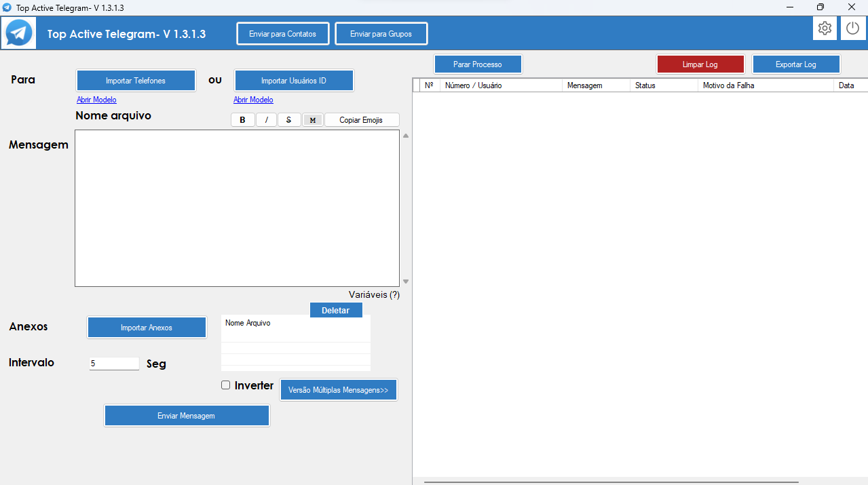Click Copiar Emojis button
The width and height of the screenshot is (868, 485).
coord(361,120)
